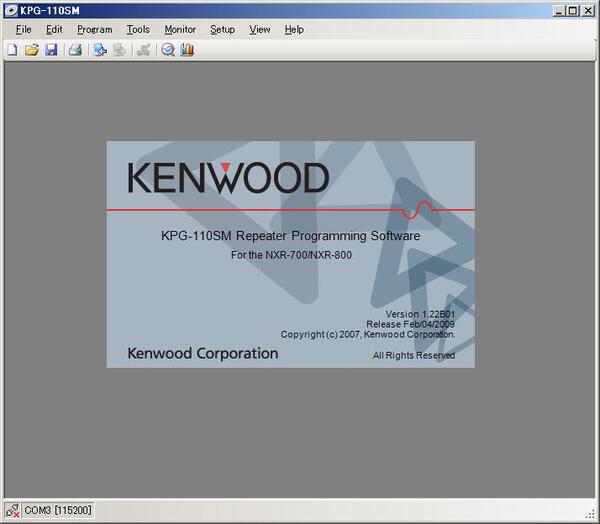The image size is (600, 524).
Task: Read data from repeater toolbar icon
Action: point(100,50)
